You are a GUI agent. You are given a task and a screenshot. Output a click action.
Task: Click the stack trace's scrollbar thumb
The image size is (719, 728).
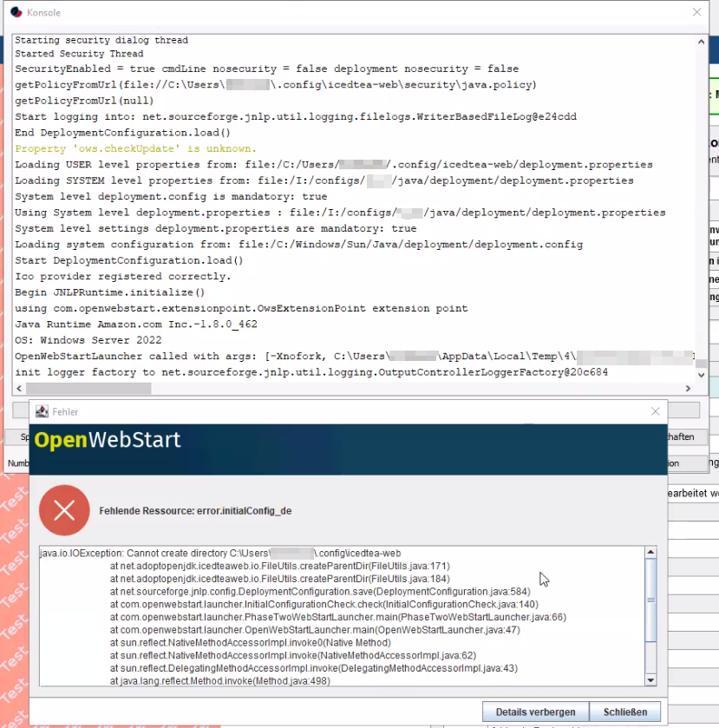[650, 600]
